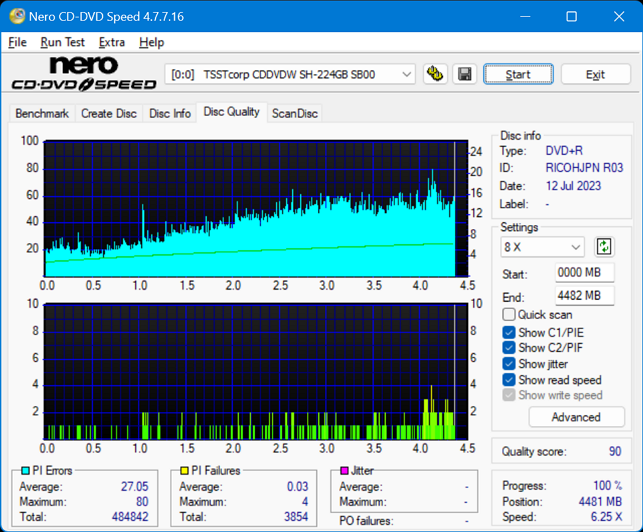Click PI Failures total 3854 value

296,517
